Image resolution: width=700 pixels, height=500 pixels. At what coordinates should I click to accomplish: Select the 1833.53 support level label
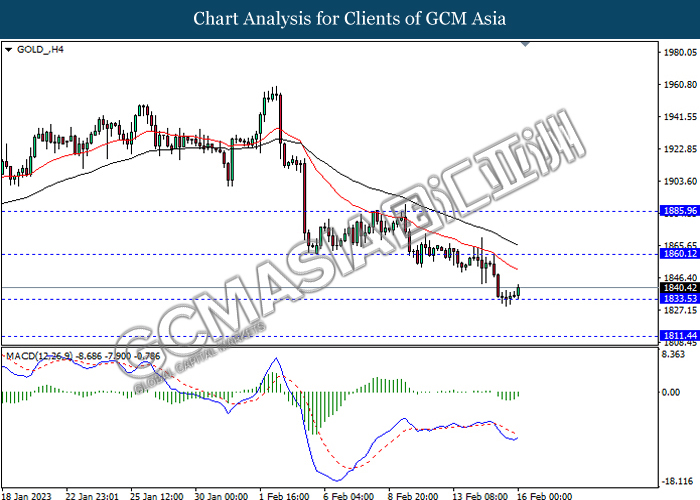(x=679, y=299)
